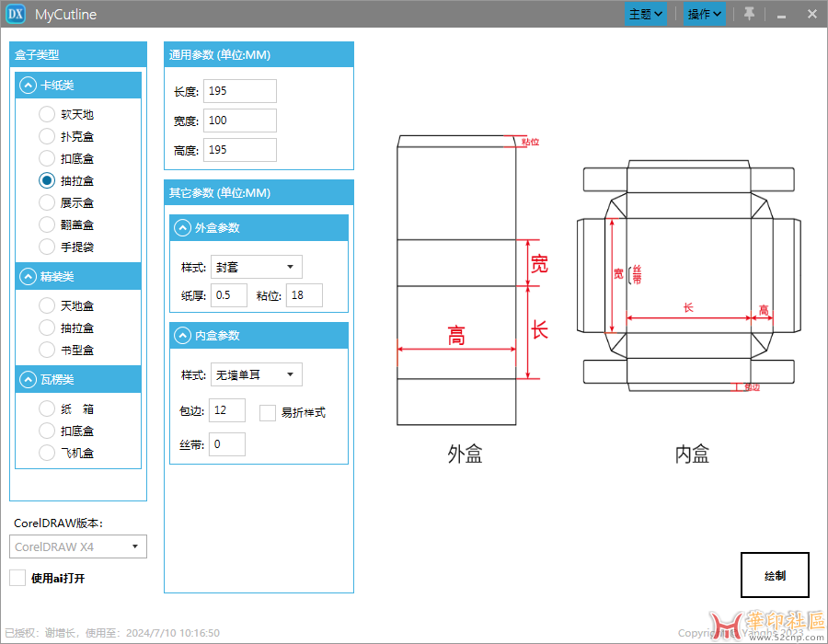Image resolution: width=828 pixels, height=644 pixels.
Task: Collapse the 内盒参数 panel chevron icon
Action: pyautogui.click(x=182, y=336)
